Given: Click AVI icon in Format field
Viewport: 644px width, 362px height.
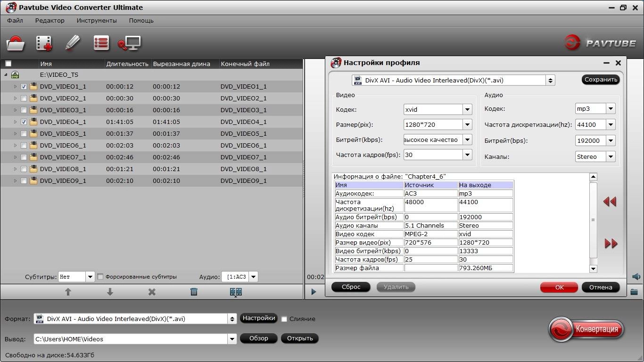Looking at the screenshot, I should pos(40,319).
